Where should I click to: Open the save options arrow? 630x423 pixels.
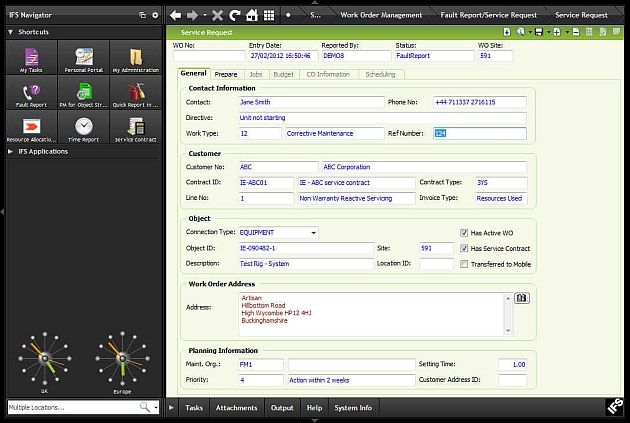coord(548,32)
